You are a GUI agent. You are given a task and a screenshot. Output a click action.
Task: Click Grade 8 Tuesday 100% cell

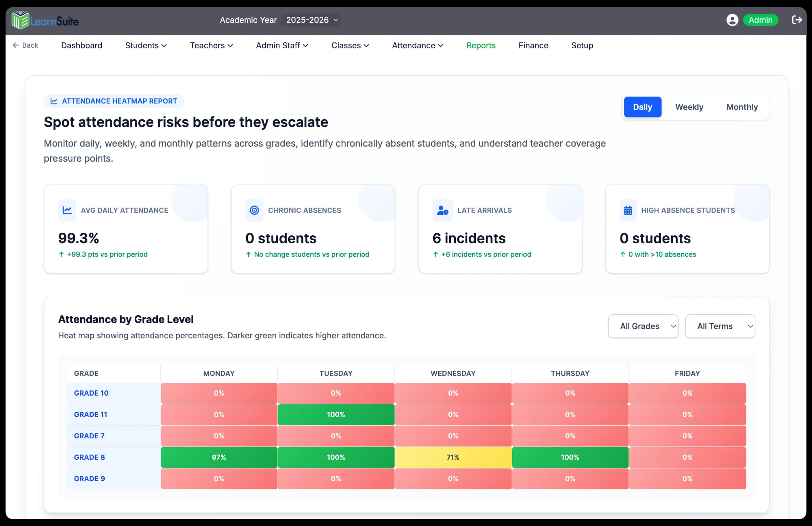pyautogui.click(x=336, y=457)
